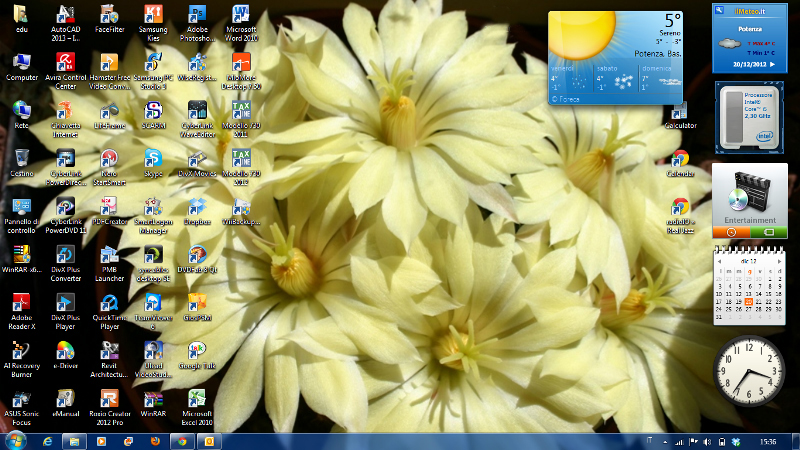Click the orange button in Entertainment gadget

[731, 233]
